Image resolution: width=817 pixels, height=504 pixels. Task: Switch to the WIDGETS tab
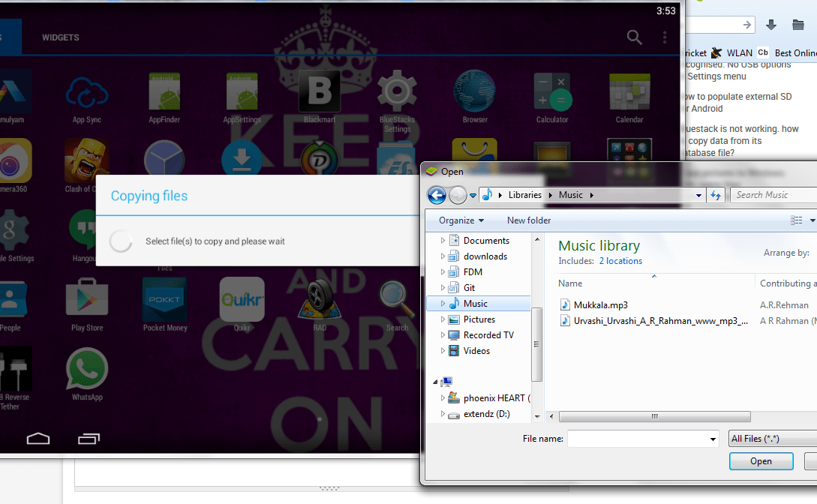61,37
